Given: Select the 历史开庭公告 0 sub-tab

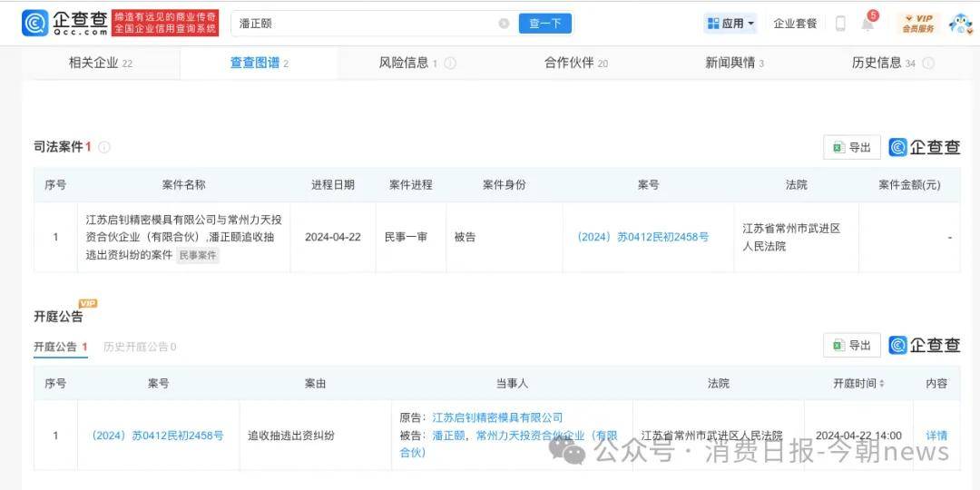Looking at the screenshot, I should tap(140, 347).
